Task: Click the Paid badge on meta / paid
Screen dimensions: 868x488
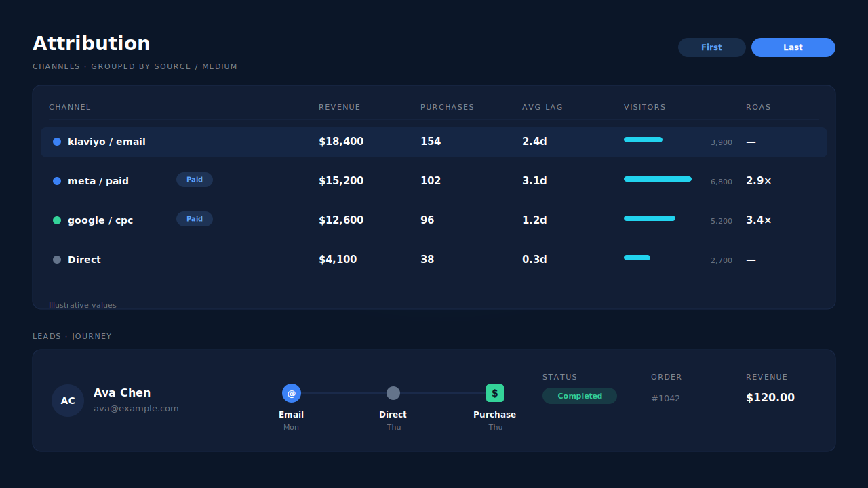Action: 195,180
